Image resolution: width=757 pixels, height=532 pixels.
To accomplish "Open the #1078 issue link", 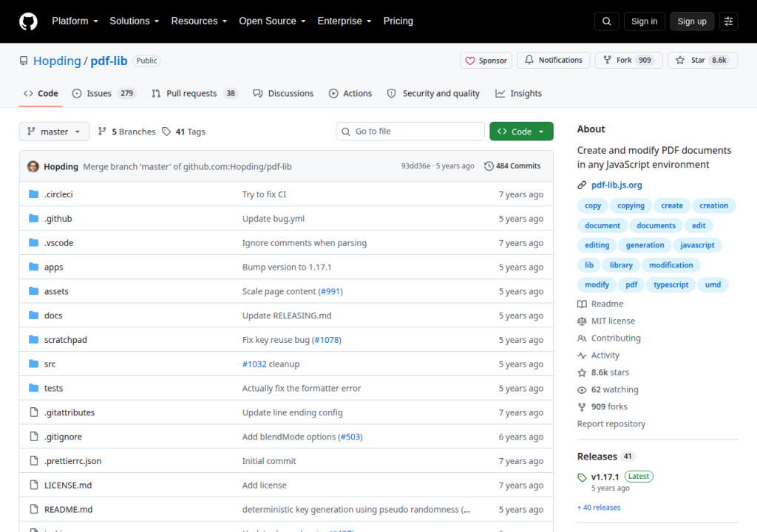I will point(327,340).
